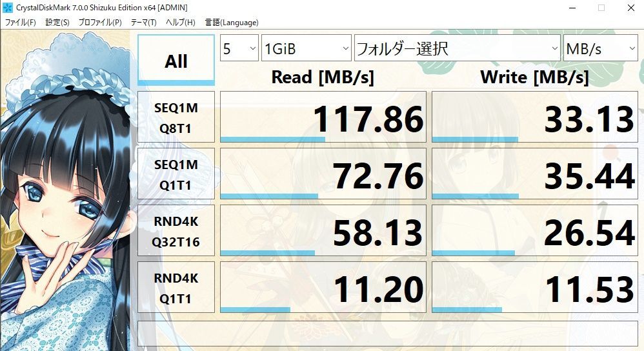This screenshot has width=644, height=351.
Task: Close the CrystalDiskMark window
Action: click(631, 8)
